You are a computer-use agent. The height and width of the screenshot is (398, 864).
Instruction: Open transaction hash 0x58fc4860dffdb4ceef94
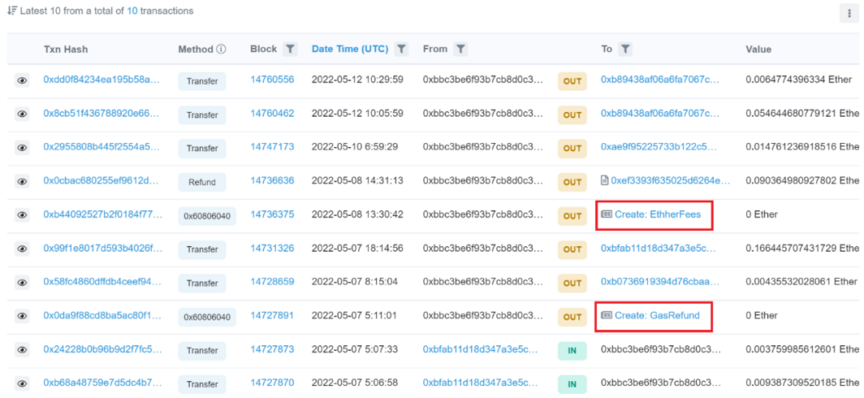(102, 282)
